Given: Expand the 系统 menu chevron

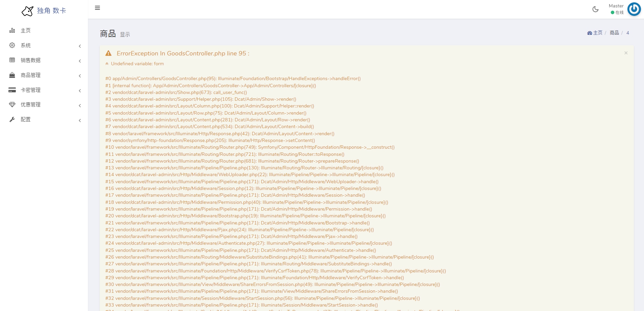Looking at the screenshot, I should pyautogui.click(x=80, y=46).
